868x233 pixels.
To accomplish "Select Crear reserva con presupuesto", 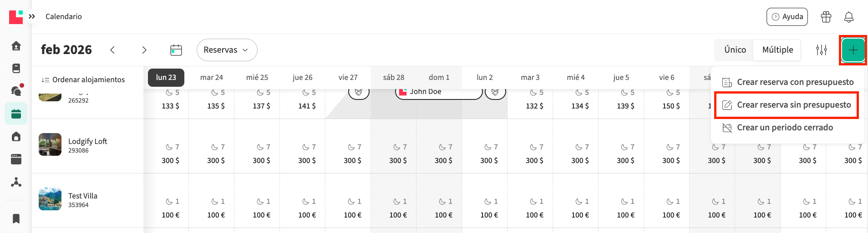I will (x=795, y=82).
